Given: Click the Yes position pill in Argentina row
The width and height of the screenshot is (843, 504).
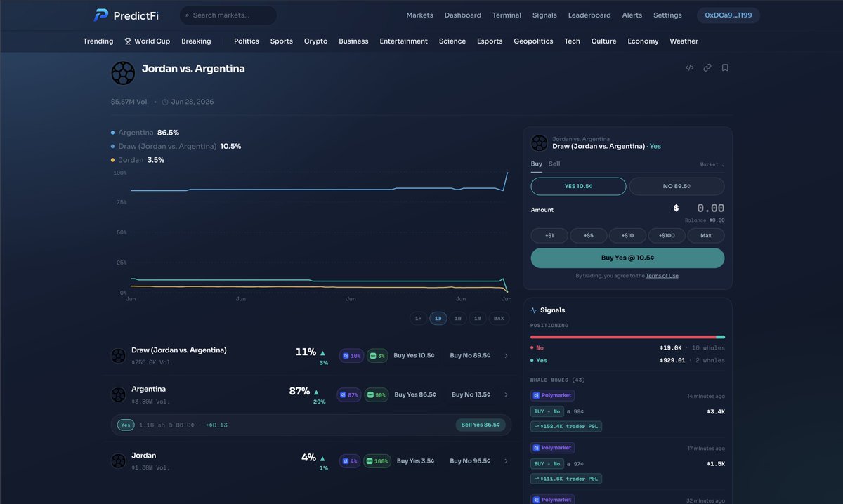Looking at the screenshot, I should pyautogui.click(x=126, y=425).
